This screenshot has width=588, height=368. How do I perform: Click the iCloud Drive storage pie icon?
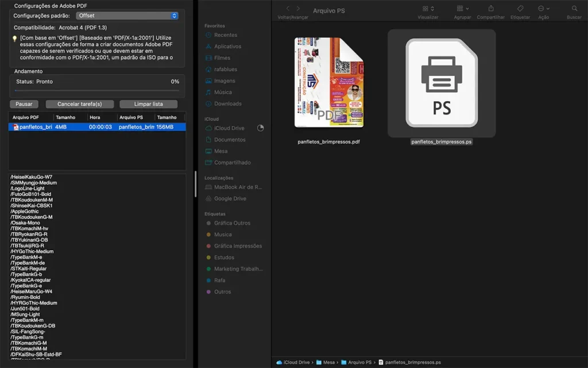tap(260, 128)
